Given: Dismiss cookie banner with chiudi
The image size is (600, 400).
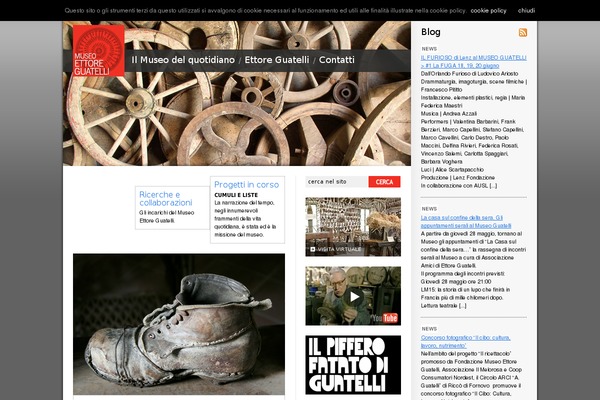Looking at the screenshot, I should [x=526, y=11].
